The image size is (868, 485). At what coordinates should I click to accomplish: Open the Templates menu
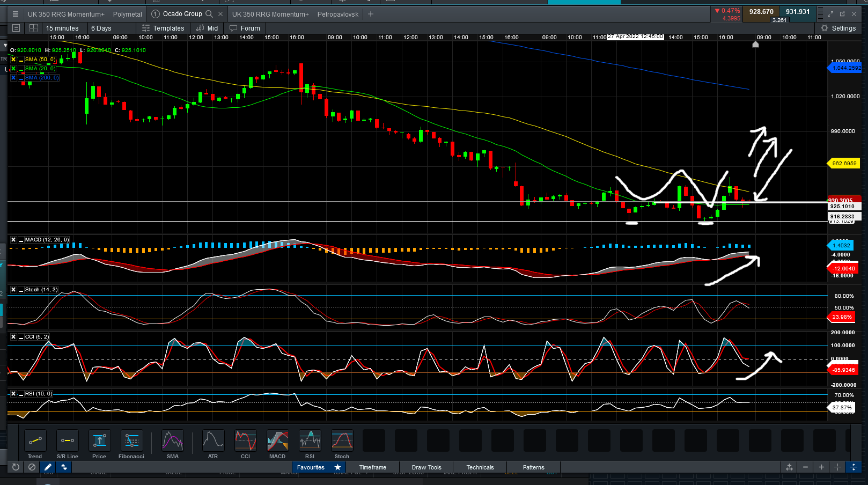pos(164,28)
